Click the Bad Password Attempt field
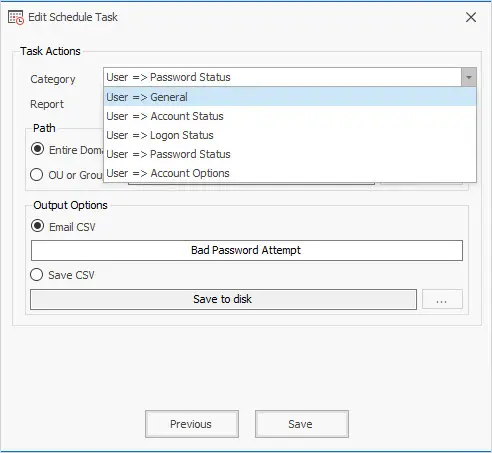The image size is (492, 453). pyautogui.click(x=247, y=250)
